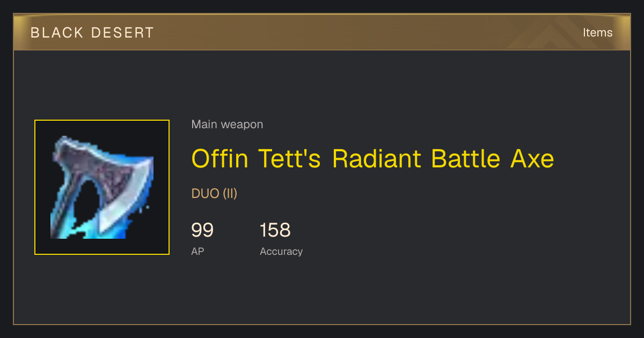
Task: Click the battle axe item icon
Action: point(102,187)
